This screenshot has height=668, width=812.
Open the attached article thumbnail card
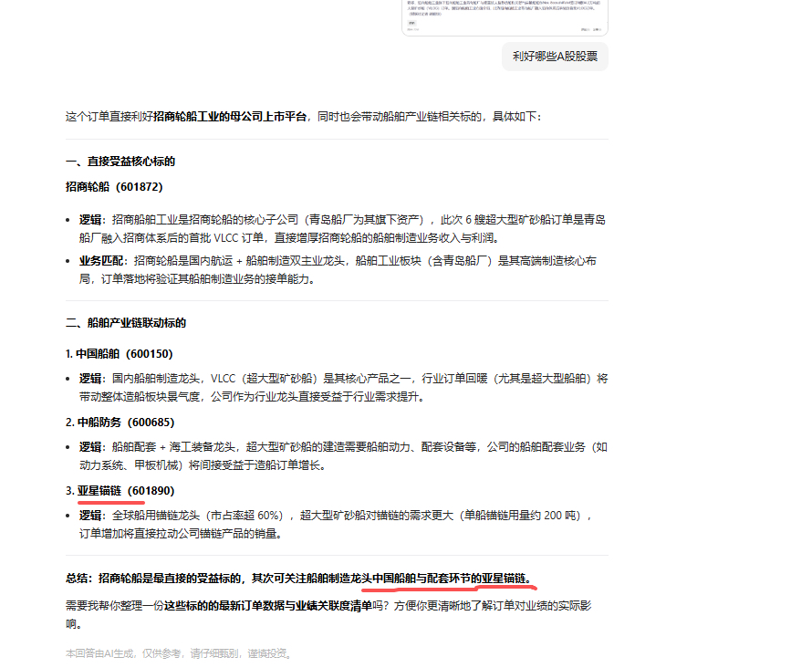point(505,17)
